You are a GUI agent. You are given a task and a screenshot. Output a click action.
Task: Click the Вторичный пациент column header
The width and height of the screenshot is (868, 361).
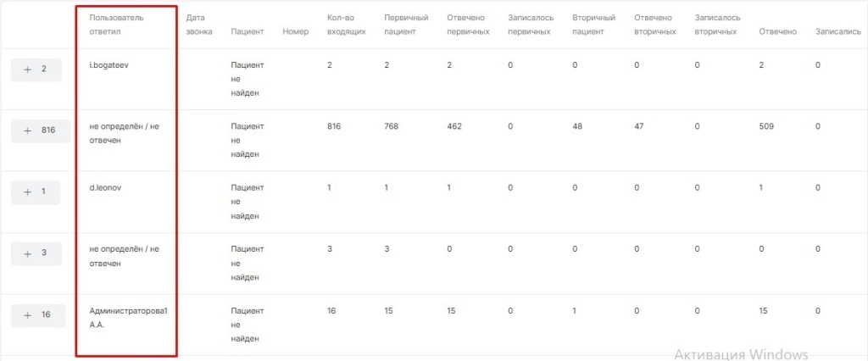[x=593, y=25]
